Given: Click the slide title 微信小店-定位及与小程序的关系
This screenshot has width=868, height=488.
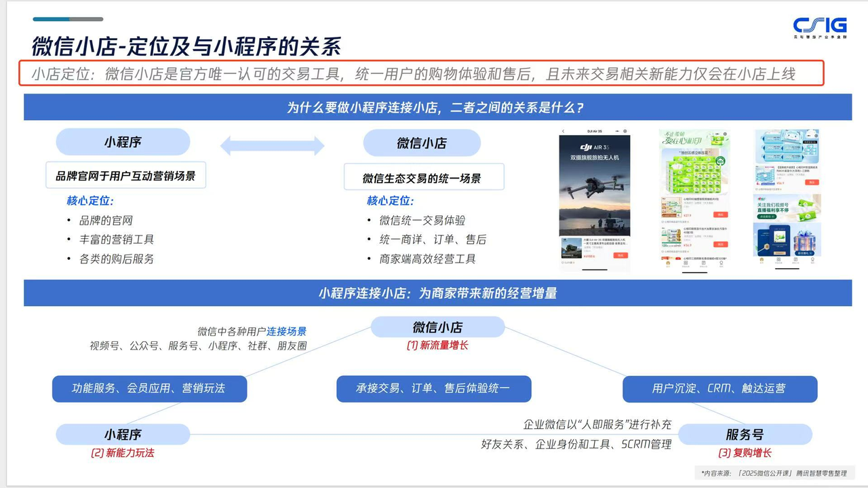Looking at the screenshot, I should click(x=186, y=47).
